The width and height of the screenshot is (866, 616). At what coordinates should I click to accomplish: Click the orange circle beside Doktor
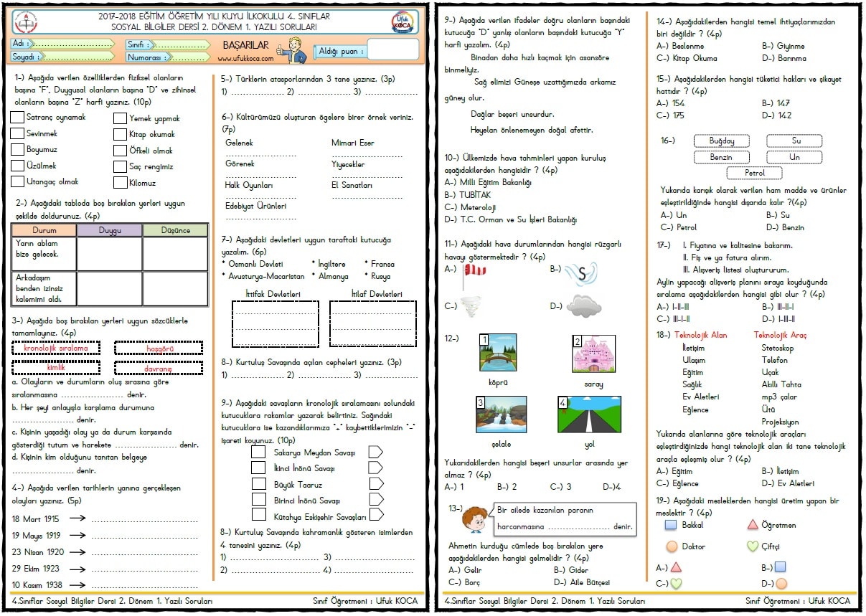pos(672,546)
